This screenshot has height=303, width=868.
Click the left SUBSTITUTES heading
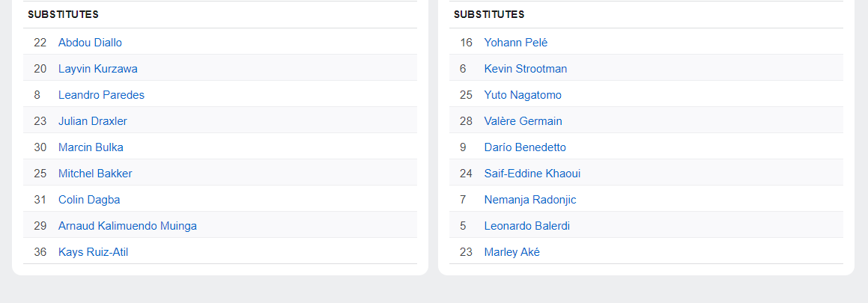(x=63, y=15)
